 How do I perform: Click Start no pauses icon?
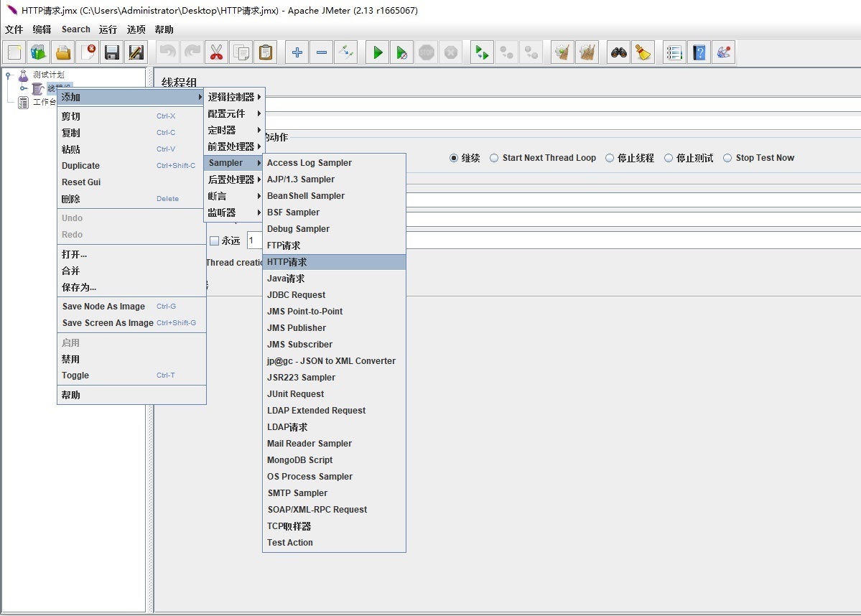click(x=402, y=52)
